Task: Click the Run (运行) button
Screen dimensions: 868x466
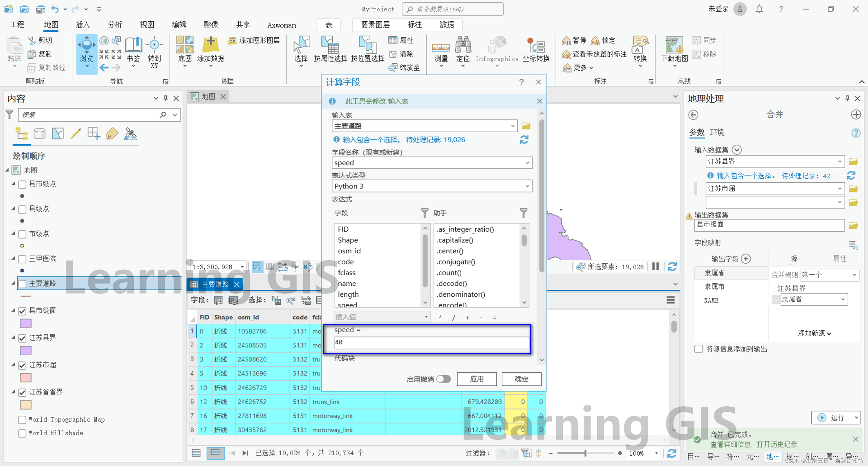Action: tap(831, 418)
